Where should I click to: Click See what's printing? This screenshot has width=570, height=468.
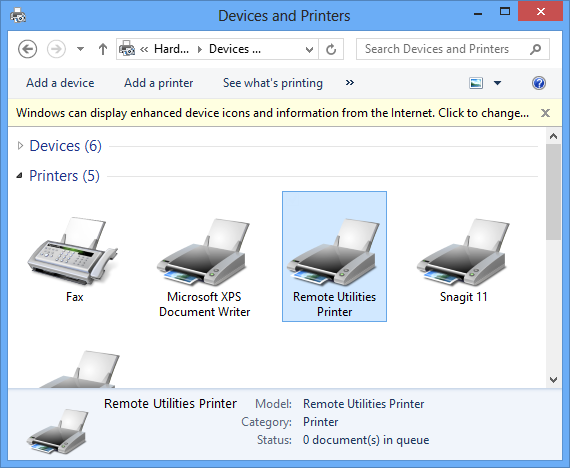tap(273, 83)
